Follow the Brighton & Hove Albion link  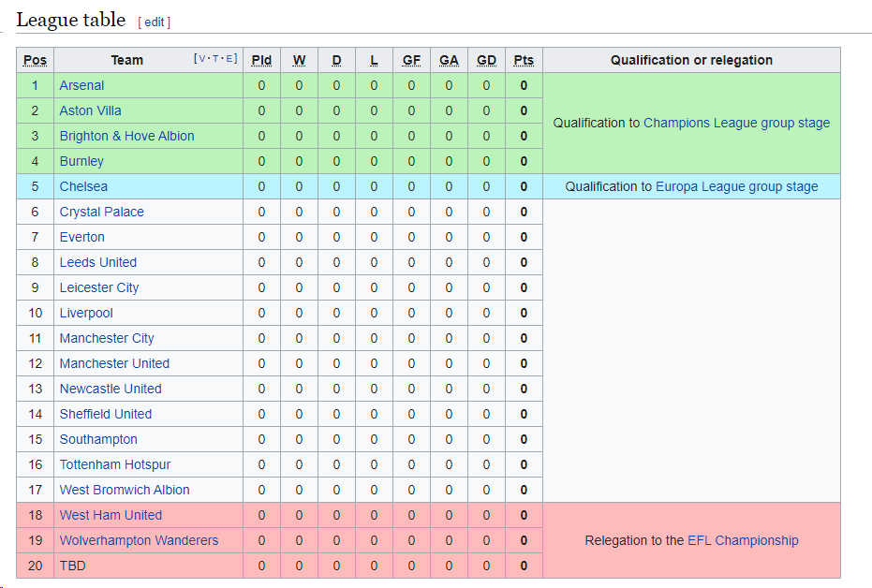point(126,136)
